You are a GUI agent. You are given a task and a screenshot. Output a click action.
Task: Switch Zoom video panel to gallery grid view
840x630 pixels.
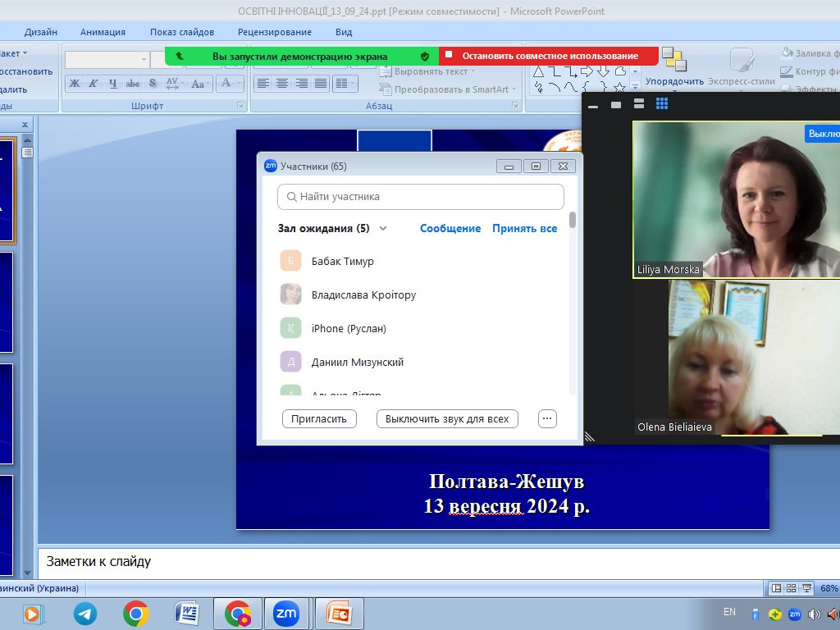click(662, 104)
